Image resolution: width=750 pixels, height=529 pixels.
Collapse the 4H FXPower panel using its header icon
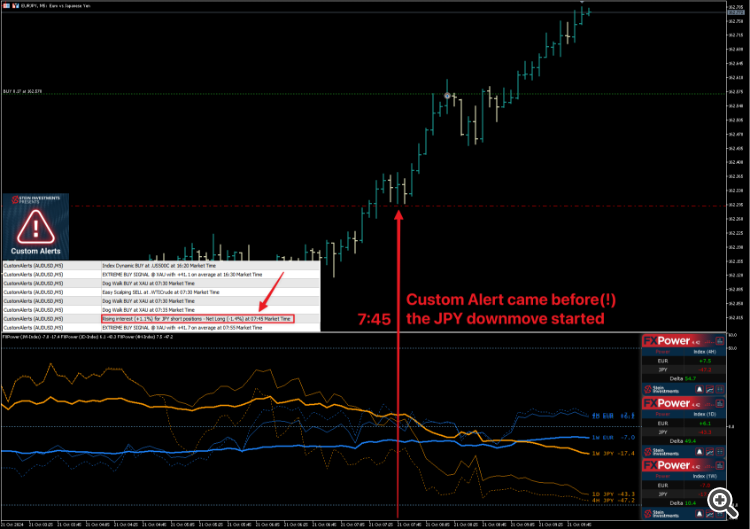pyautogui.click(x=719, y=341)
